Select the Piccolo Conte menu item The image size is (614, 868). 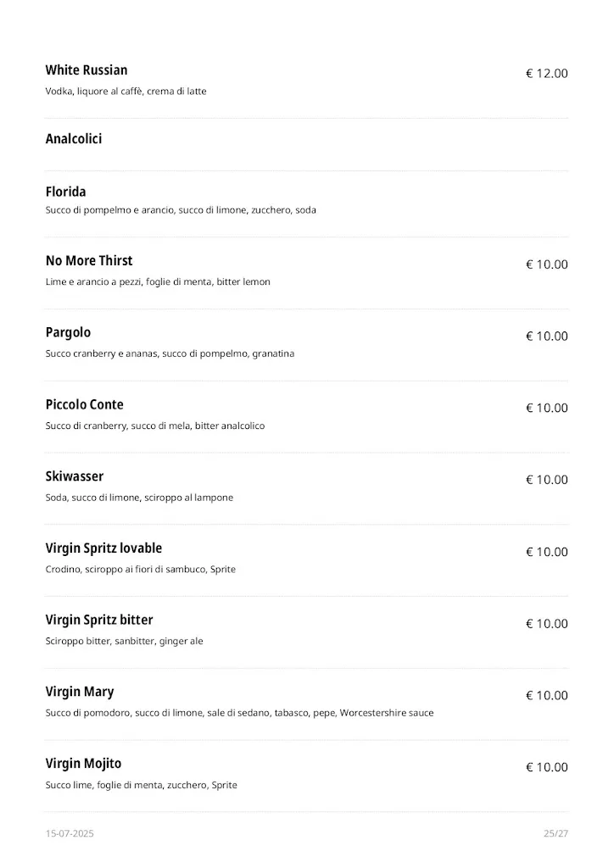[x=85, y=405]
